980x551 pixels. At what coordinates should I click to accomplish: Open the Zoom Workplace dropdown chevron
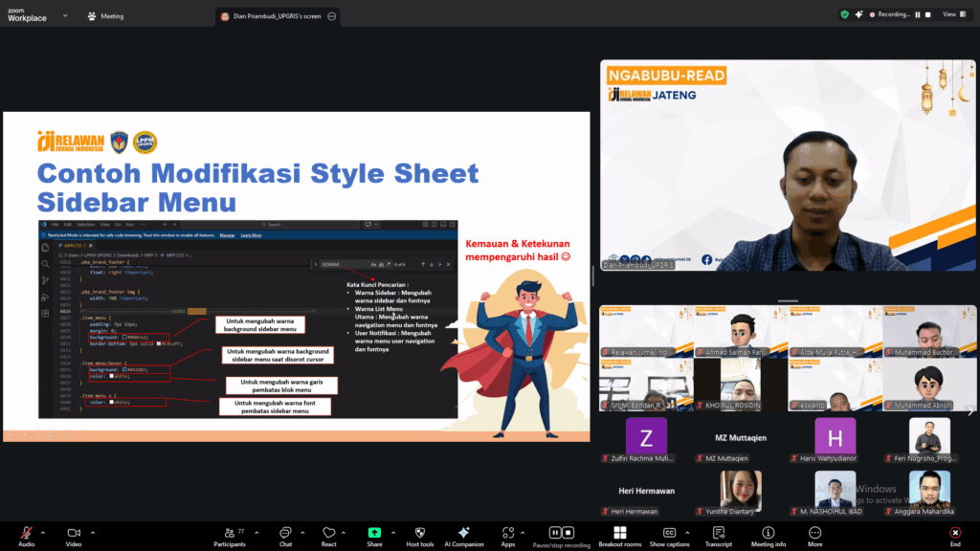click(64, 15)
